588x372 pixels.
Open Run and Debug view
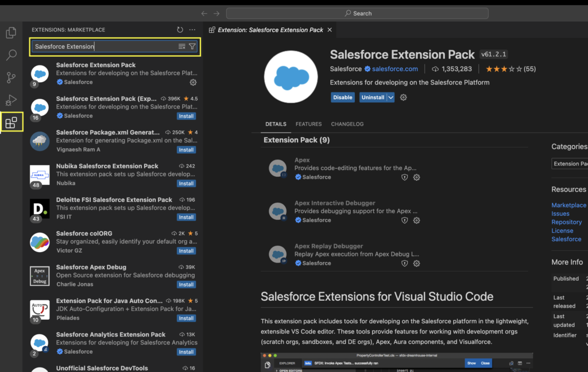(x=11, y=100)
